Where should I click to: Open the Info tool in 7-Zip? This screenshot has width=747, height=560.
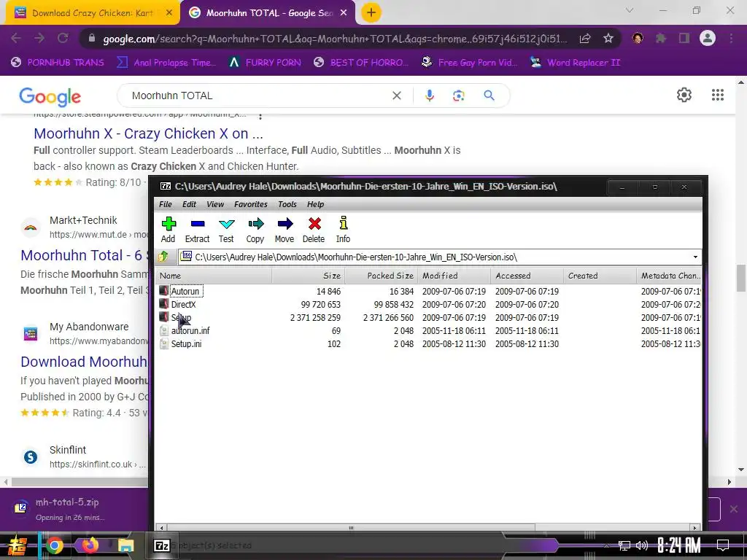343,230
